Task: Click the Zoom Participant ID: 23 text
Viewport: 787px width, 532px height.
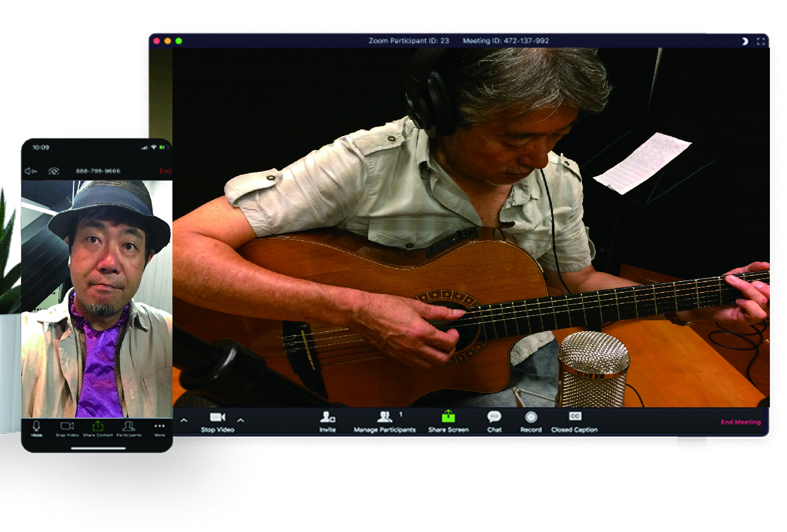Action: point(409,40)
